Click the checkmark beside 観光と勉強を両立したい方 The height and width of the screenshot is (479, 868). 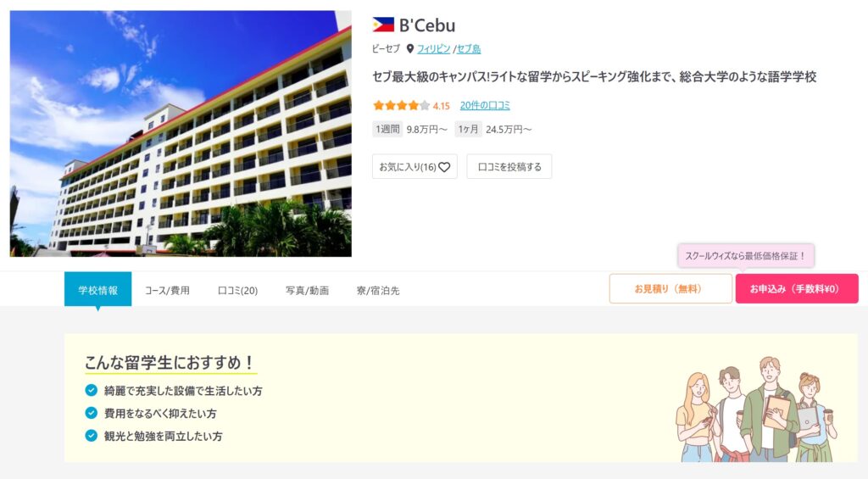[92, 436]
